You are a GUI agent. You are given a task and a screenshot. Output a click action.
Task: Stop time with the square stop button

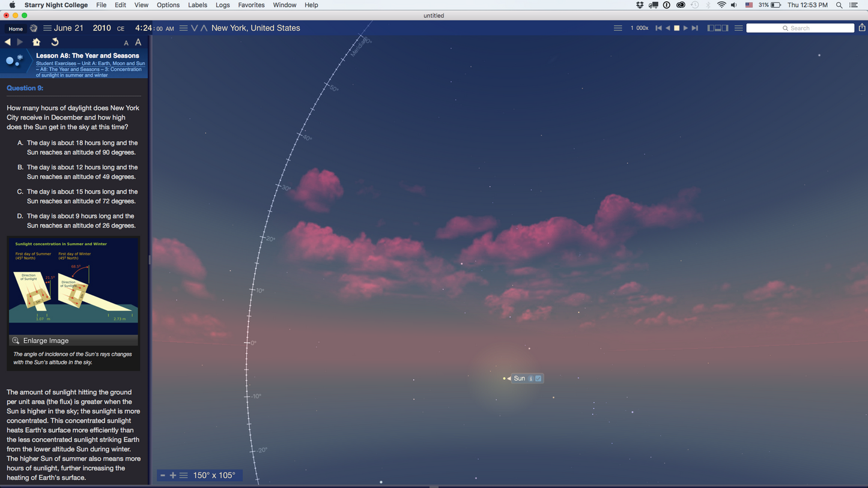coord(676,28)
